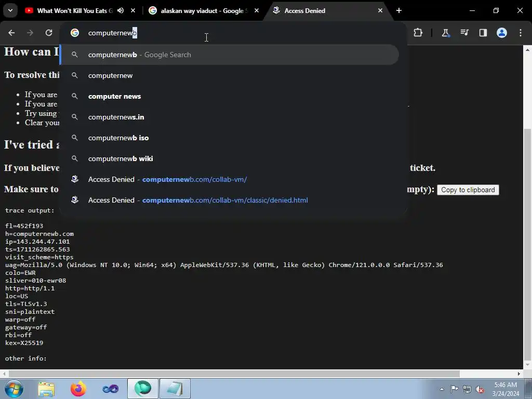Toggle the side panel icon

483,33
